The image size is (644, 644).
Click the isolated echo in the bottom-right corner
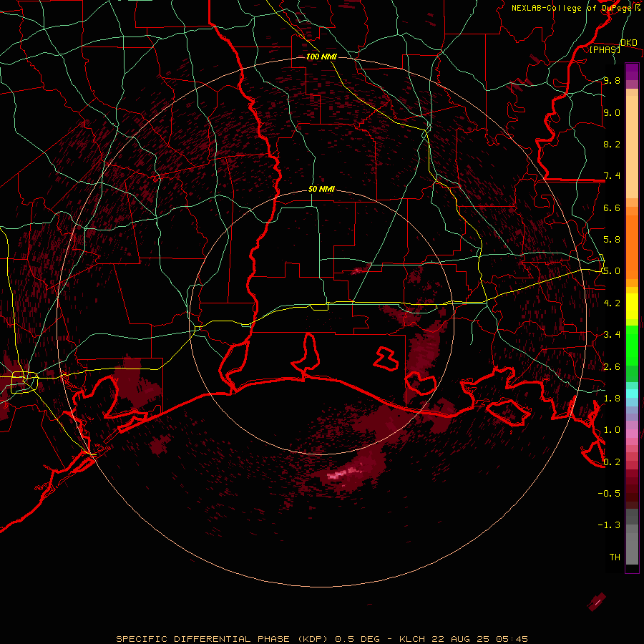[x=597, y=602]
